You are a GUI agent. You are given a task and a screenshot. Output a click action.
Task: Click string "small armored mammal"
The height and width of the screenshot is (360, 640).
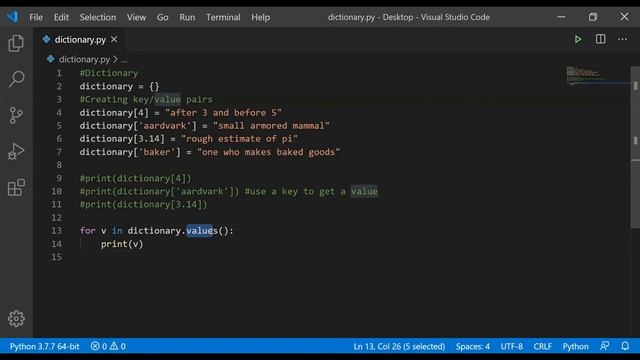tap(271, 126)
